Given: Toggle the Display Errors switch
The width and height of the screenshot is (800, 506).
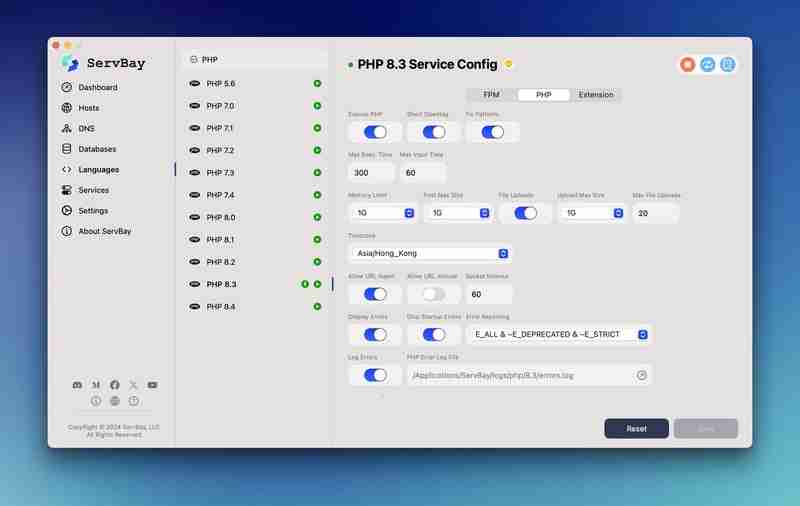Looking at the screenshot, I should (375, 335).
